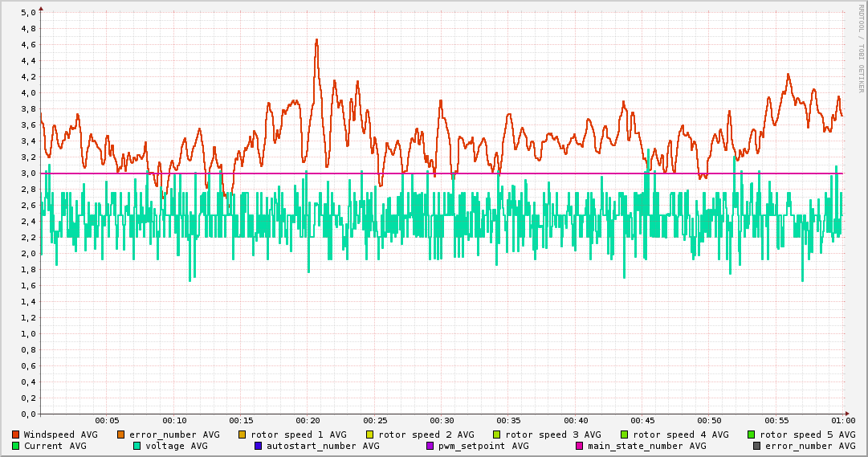Click the green Current AVG legend swatch
The width and height of the screenshot is (868, 457).
point(15,446)
